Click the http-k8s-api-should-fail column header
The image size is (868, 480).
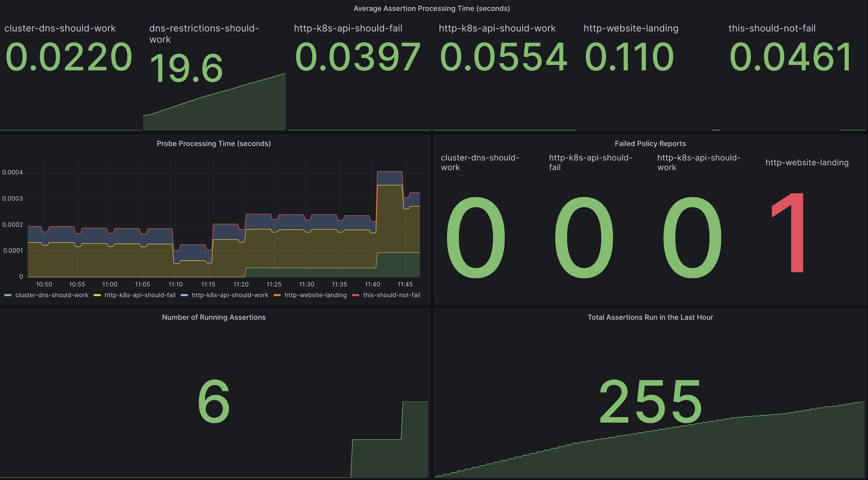coord(348,28)
